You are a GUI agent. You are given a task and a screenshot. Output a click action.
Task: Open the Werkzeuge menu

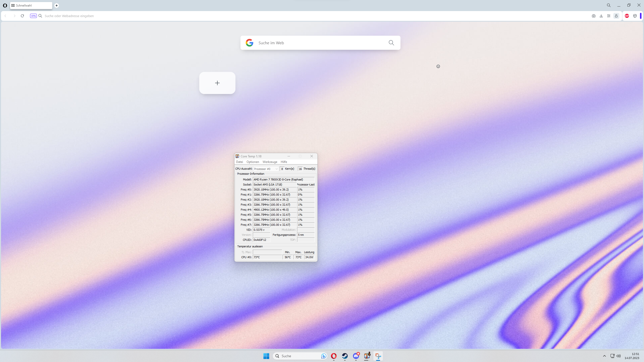point(270,162)
